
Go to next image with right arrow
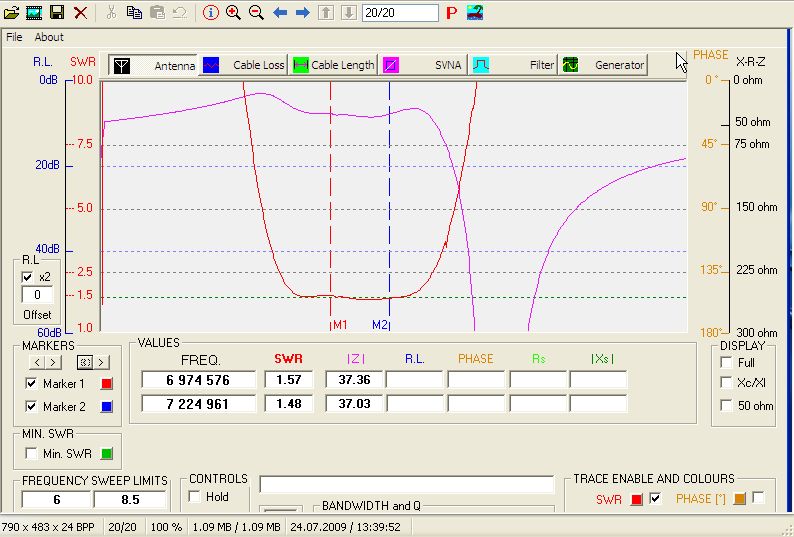click(302, 13)
